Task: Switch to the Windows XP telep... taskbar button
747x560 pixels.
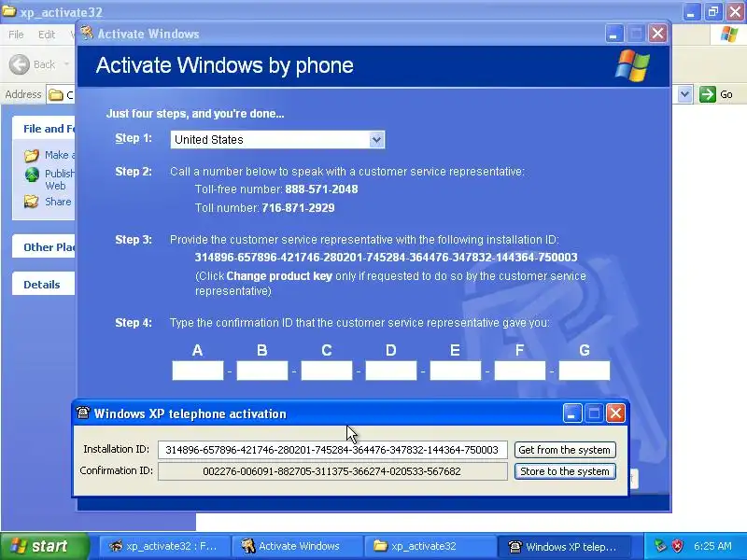Action: pyautogui.click(x=565, y=546)
